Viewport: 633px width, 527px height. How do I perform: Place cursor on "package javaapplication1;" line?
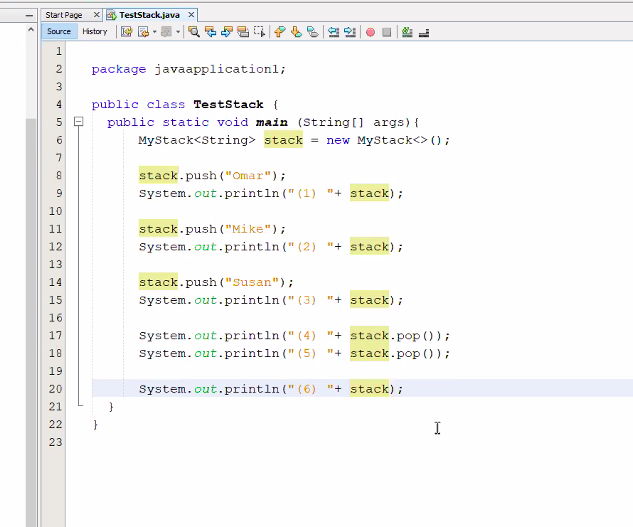click(189, 69)
